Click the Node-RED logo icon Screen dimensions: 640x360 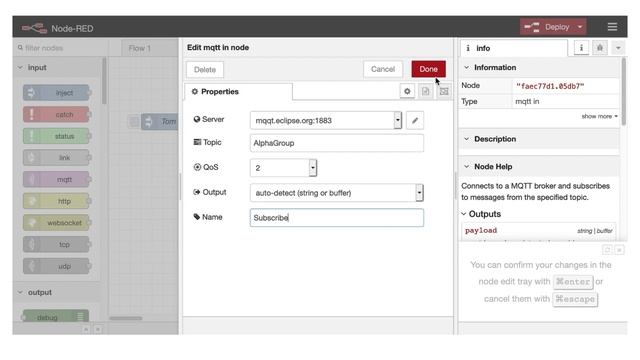pos(34,28)
